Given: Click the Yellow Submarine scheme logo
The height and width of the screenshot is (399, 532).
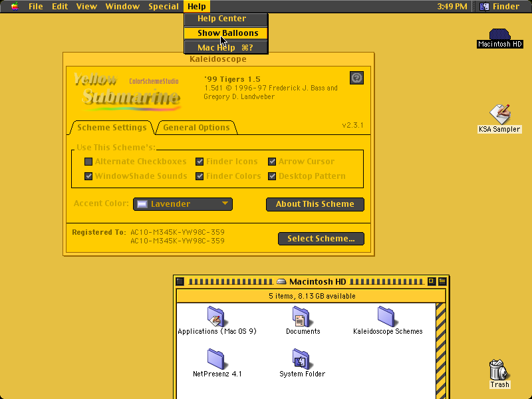Looking at the screenshot, I should 127,92.
